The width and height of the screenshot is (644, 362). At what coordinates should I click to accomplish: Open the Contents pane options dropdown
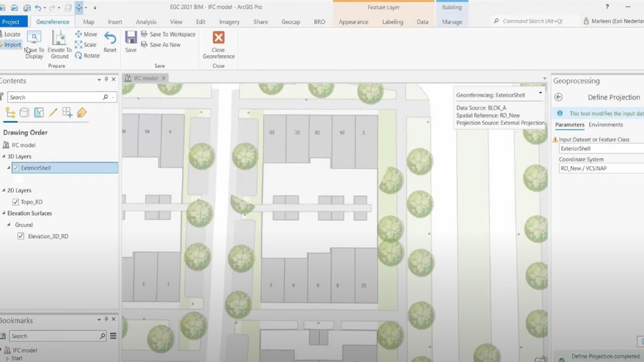tap(99, 80)
